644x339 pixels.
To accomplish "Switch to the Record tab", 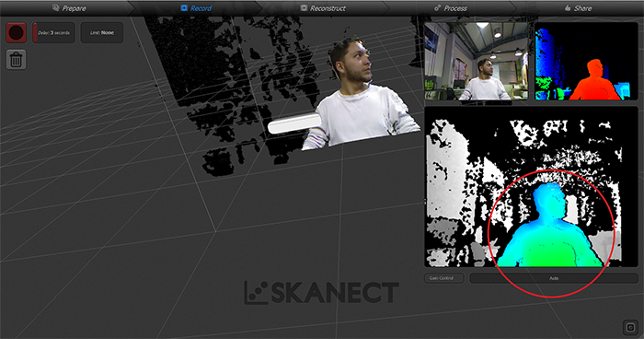I will pos(196,7).
